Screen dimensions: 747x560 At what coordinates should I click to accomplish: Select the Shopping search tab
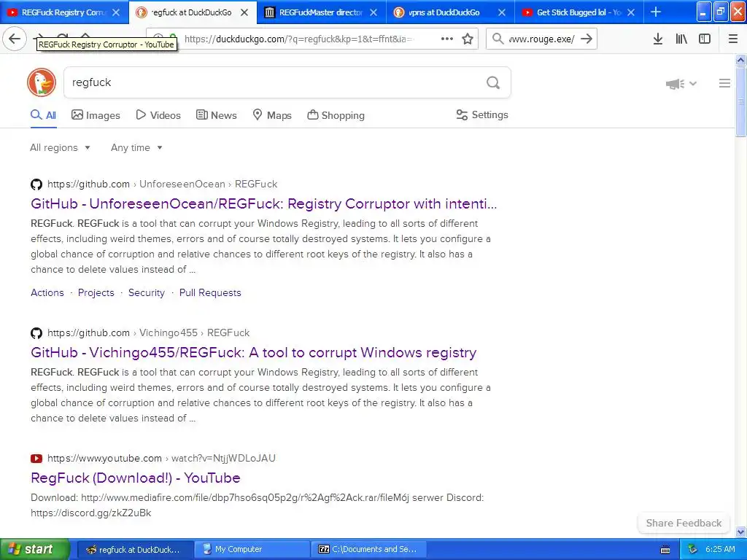[336, 115]
